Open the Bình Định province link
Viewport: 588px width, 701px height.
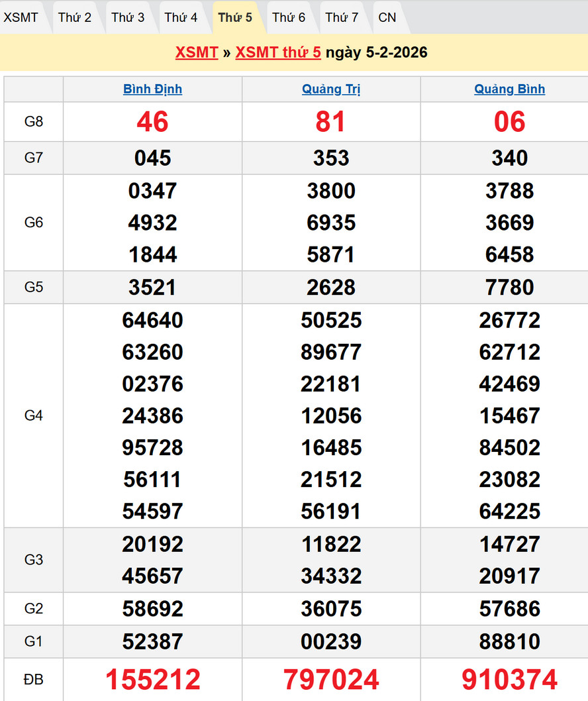coord(152,89)
